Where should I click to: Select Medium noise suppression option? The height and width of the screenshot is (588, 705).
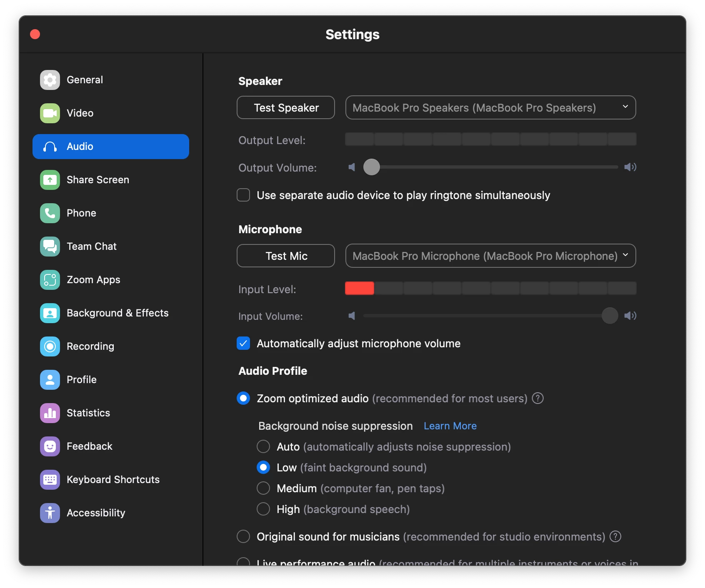(263, 488)
